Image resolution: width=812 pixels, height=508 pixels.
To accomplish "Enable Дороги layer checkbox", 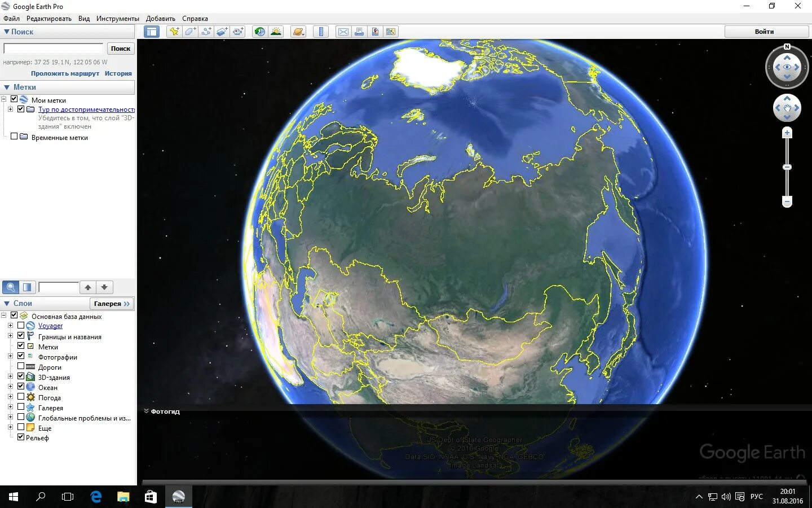I will coord(21,366).
